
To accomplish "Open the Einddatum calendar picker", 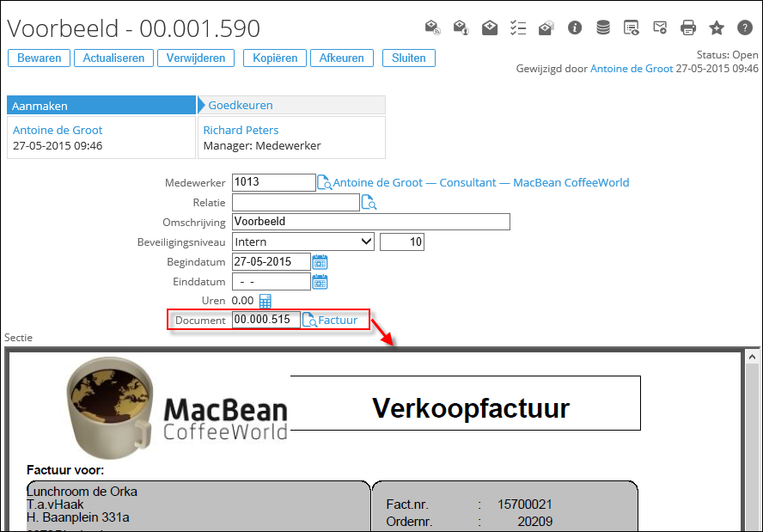I will 320,282.
